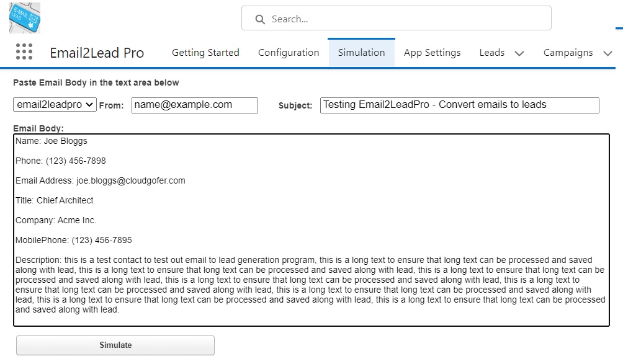623x364 pixels.
Task: Click the 'Name: Joe Bloggs' line
Action: coord(52,141)
